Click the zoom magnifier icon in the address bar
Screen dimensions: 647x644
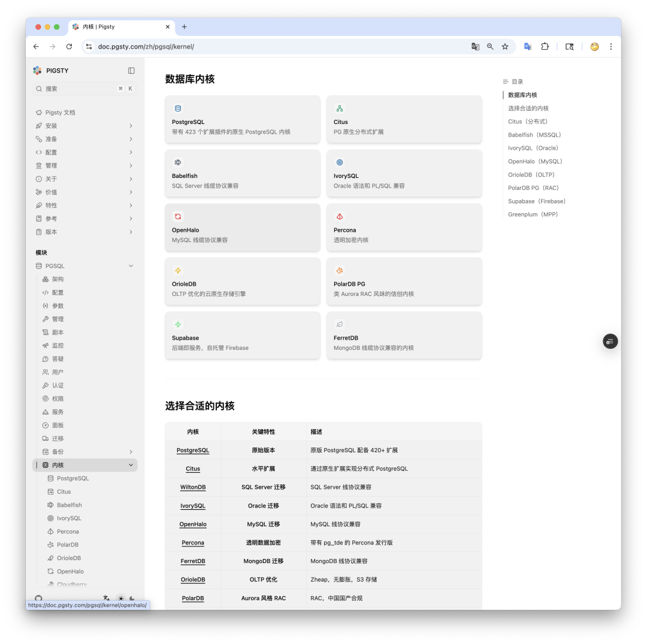[490, 47]
